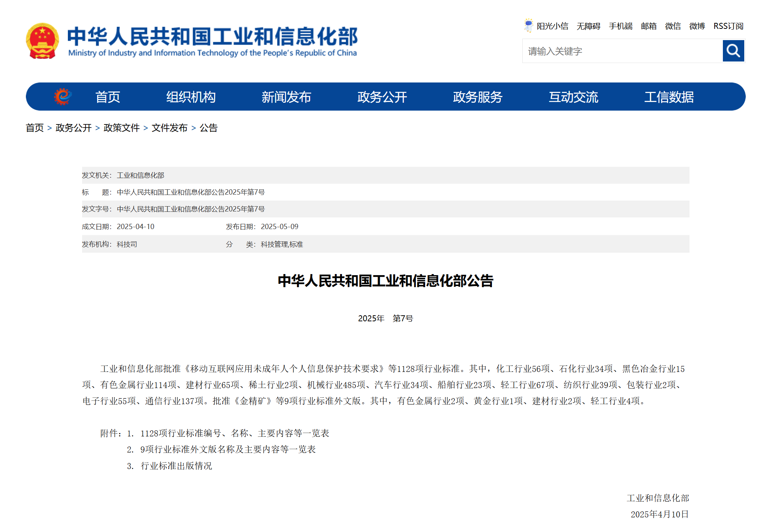The image size is (757, 532).
Task: Go to 政策文件 in the breadcrumb
Action: pos(121,128)
